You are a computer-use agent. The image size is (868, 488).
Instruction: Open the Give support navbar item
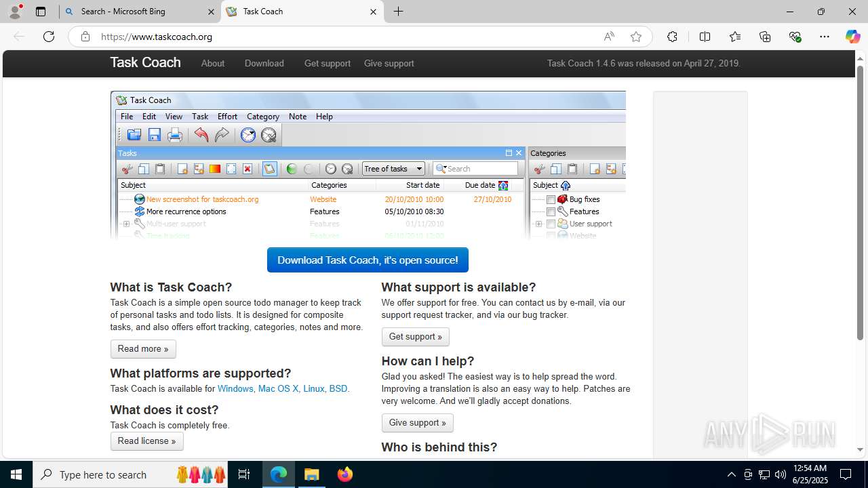(389, 63)
